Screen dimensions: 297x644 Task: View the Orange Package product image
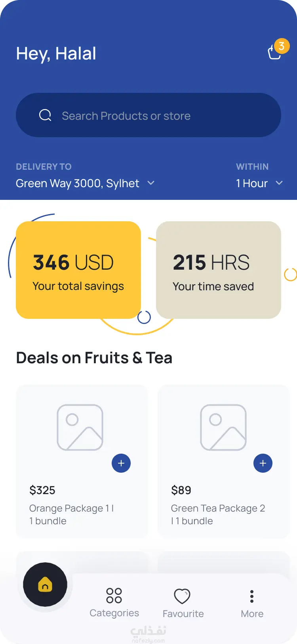(x=80, y=427)
